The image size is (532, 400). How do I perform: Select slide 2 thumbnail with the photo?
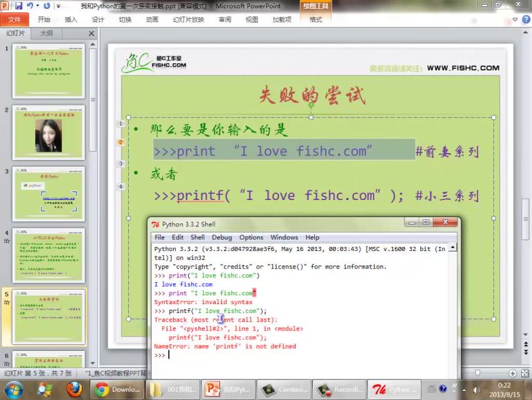tap(48, 132)
